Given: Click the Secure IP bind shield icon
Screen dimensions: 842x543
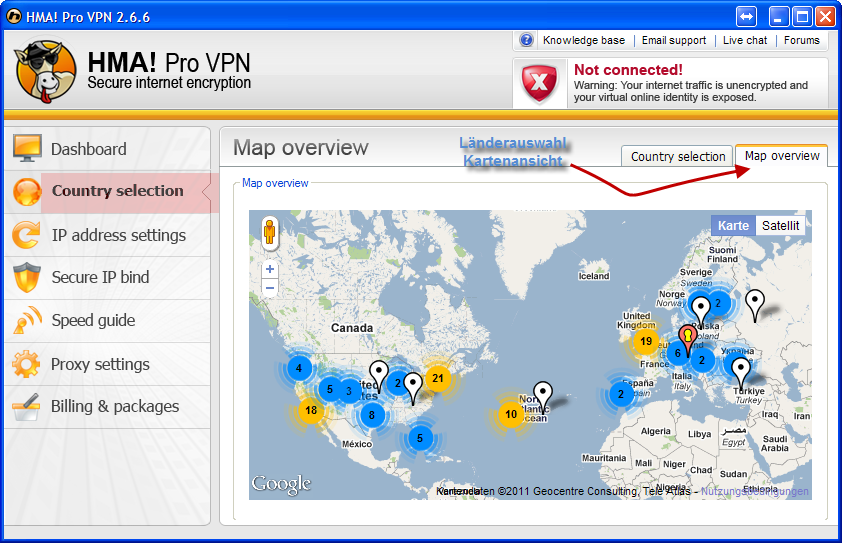Looking at the screenshot, I should [27, 277].
